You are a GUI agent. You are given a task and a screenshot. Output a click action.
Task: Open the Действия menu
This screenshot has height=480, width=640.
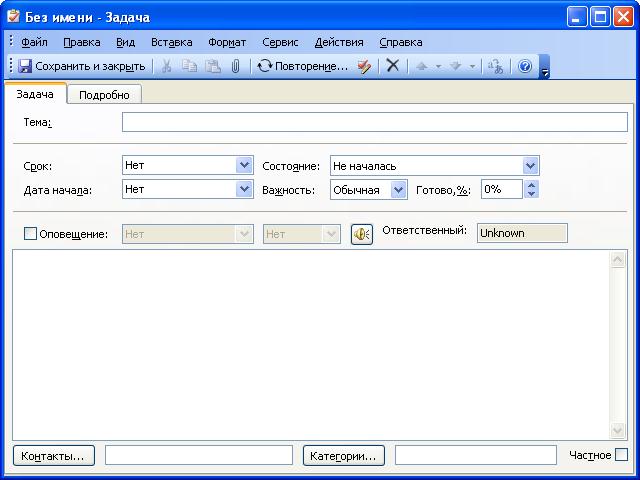pyautogui.click(x=339, y=42)
